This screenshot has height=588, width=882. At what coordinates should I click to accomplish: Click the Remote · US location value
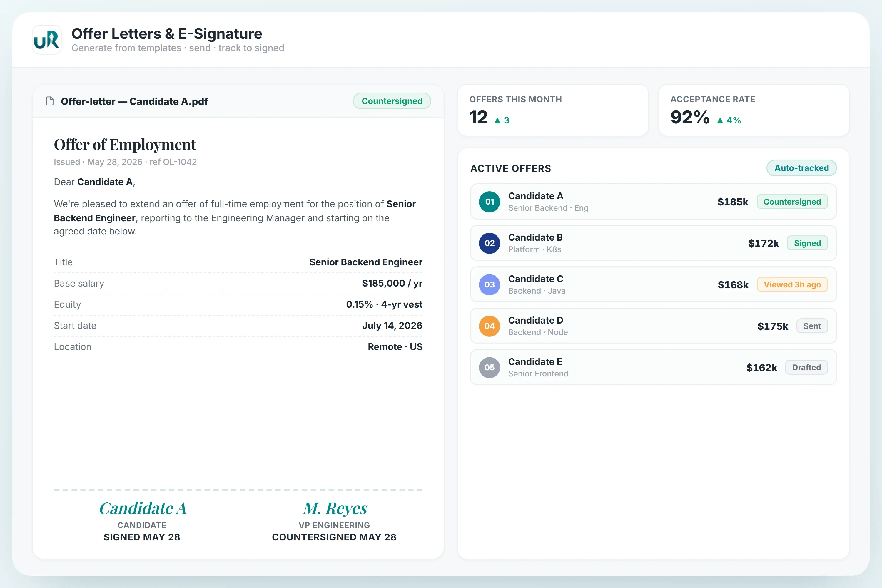(x=395, y=347)
